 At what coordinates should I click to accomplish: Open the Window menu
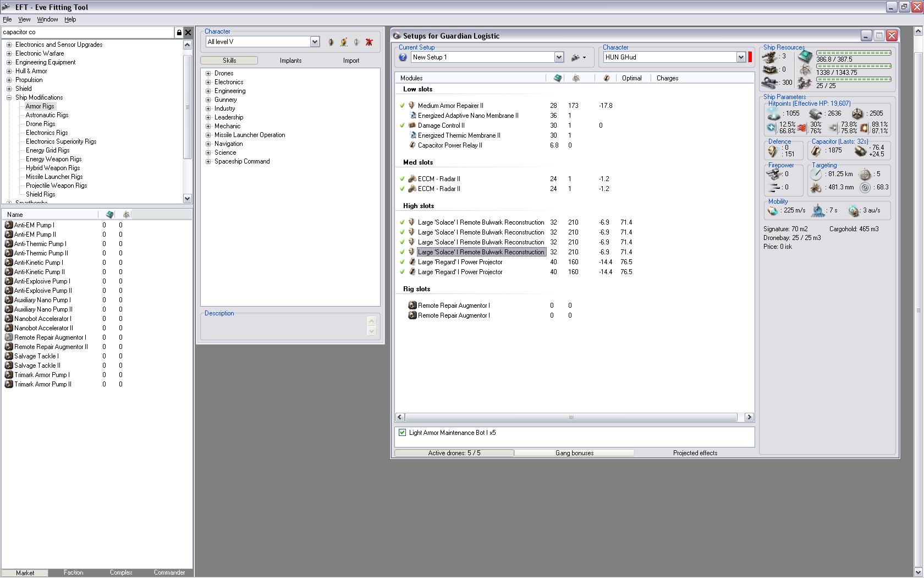[x=47, y=19]
